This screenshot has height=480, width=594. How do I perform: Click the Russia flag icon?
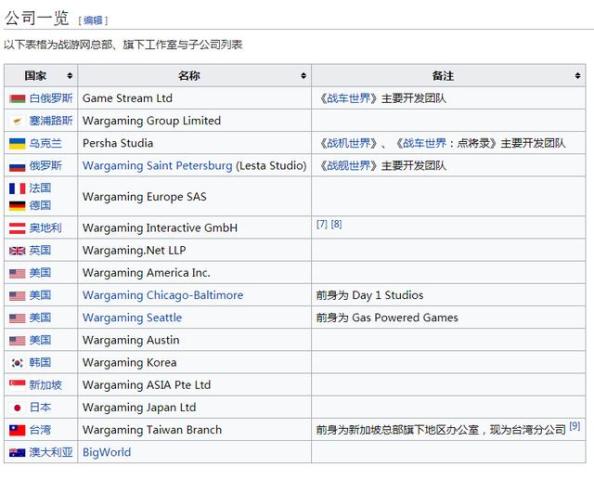click(17, 166)
